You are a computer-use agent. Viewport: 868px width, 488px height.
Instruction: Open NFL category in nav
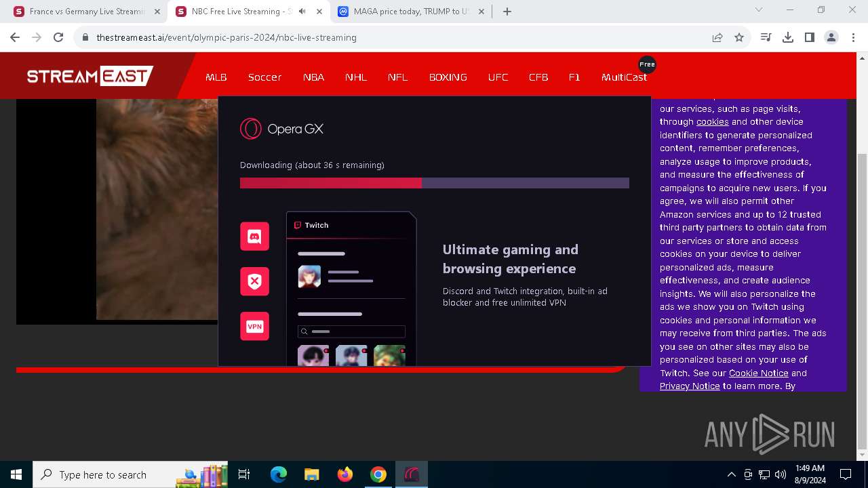(398, 77)
